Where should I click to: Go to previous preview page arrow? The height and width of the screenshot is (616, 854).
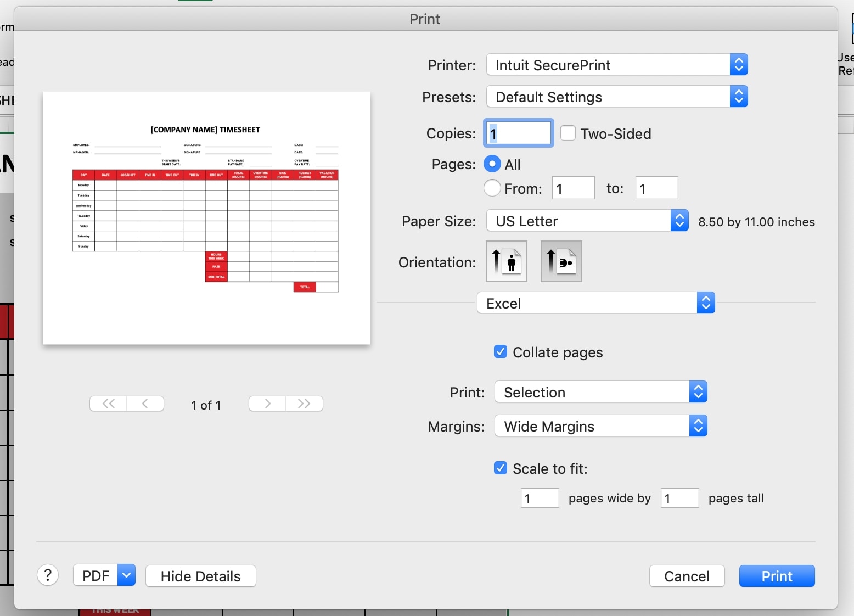145,404
